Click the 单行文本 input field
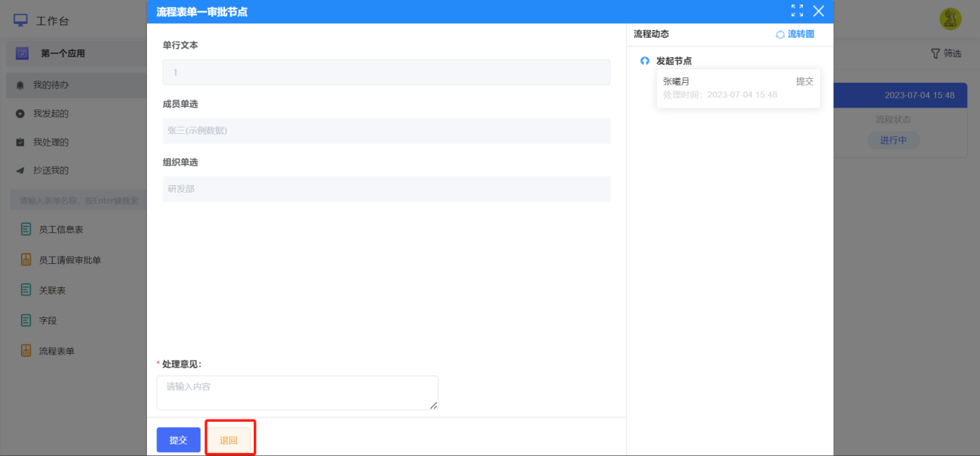The image size is (980, 456). click(x=386, y=72)
